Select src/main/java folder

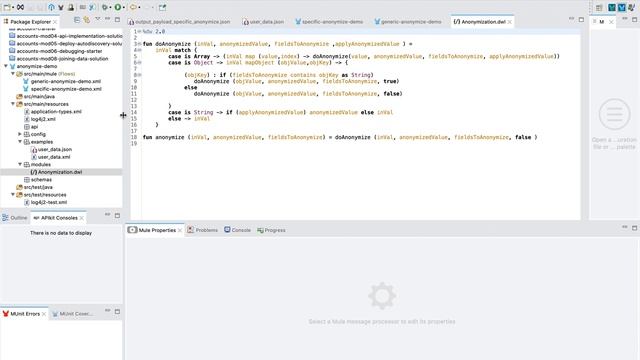tap(39, 96)
